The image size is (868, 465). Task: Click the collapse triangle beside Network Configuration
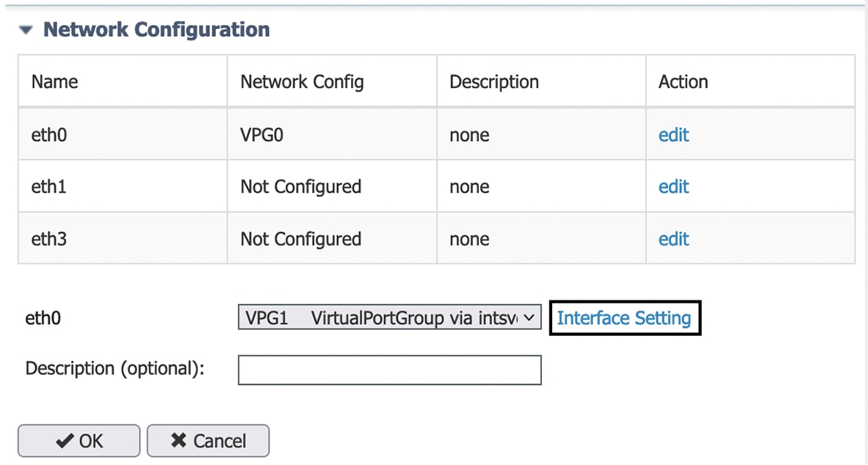25,30
